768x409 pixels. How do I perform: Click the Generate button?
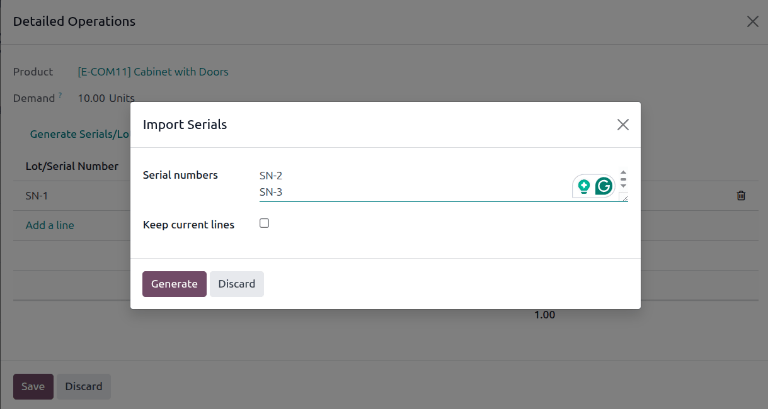click(x=174, y=284)
